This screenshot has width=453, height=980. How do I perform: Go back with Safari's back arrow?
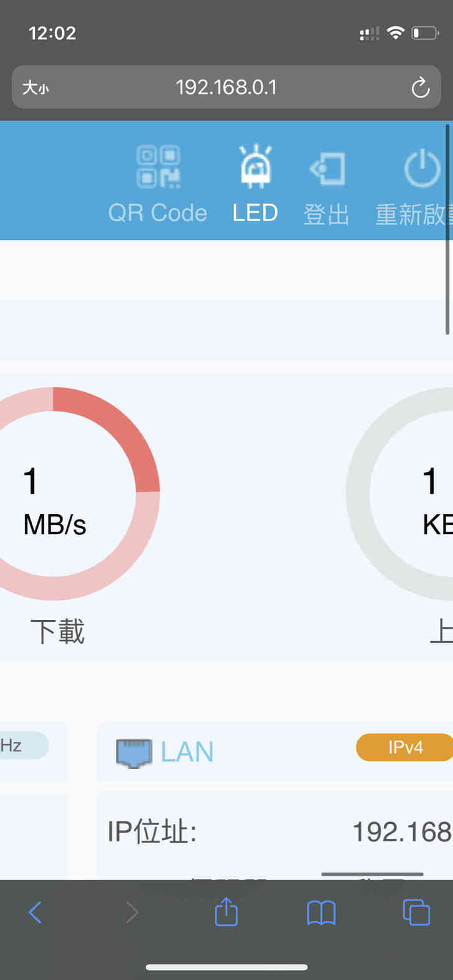pyautogui.click(x=35, y=912)
